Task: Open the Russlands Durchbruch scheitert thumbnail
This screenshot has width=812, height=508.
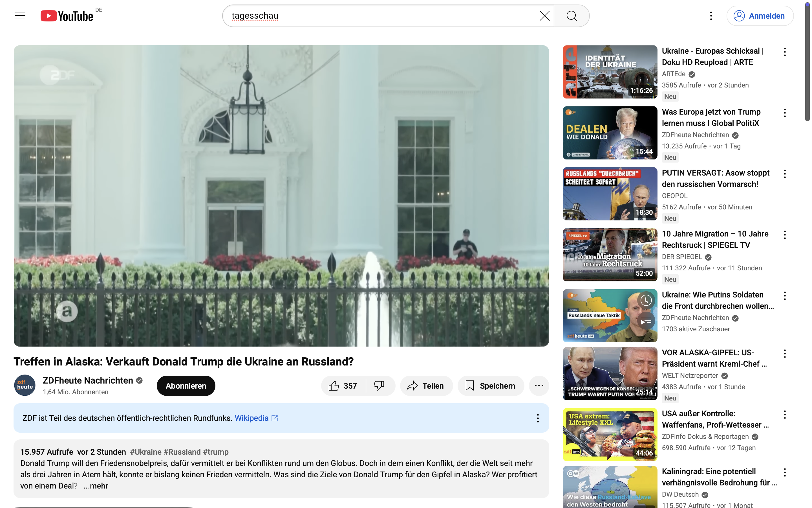Action: point(610,194)
